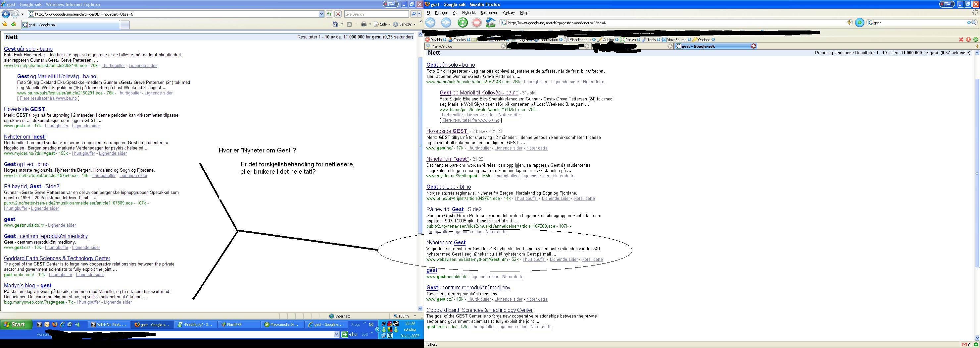The image size is (980, 348).
Task: Go back in Internet Explorer
Action: click(6, 14)
